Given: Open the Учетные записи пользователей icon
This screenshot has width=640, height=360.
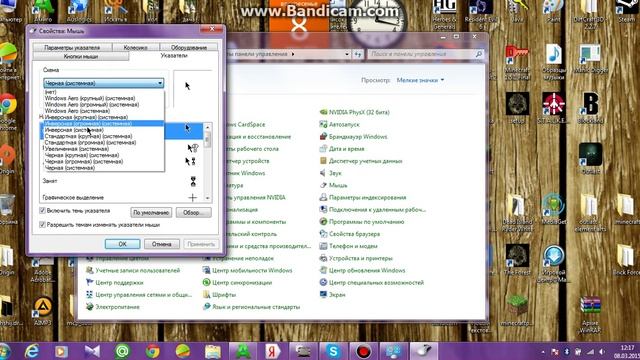Looking at the screenshot, I should (90, 270).
